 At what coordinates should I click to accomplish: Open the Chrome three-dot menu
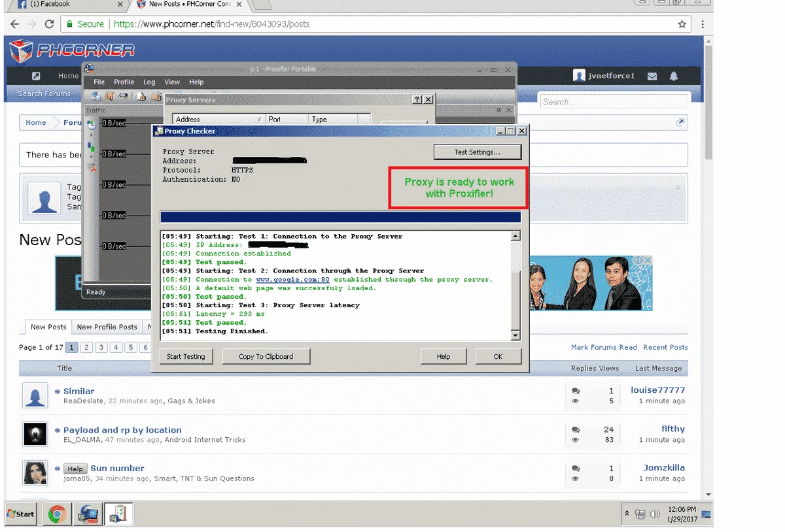pyautogui.click(x=703, y=24)
